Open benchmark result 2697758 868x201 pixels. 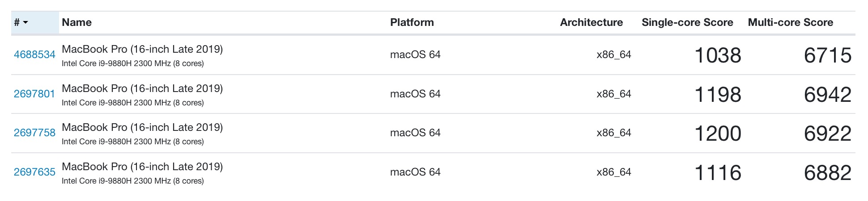(x=34, y=133)
